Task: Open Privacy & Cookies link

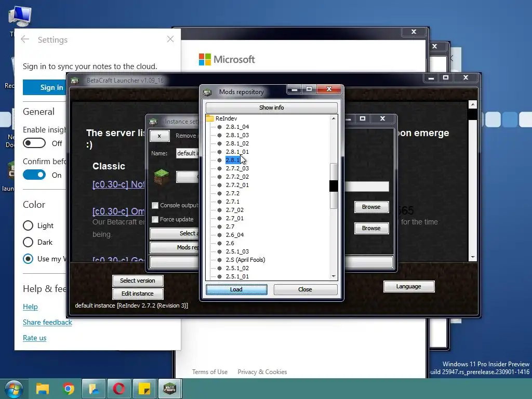Action: coord(262,372)
